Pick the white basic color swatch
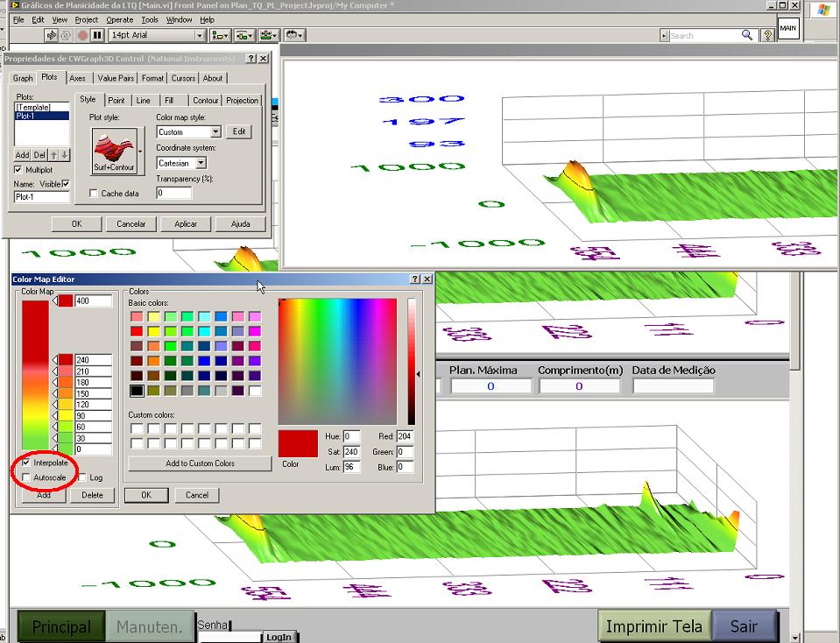 click(255, 391)
